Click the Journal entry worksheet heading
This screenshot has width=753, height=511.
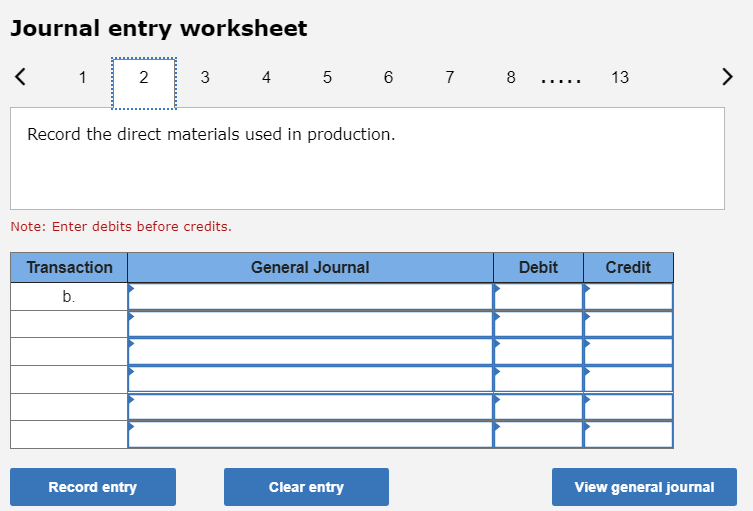tap(158, 28)
